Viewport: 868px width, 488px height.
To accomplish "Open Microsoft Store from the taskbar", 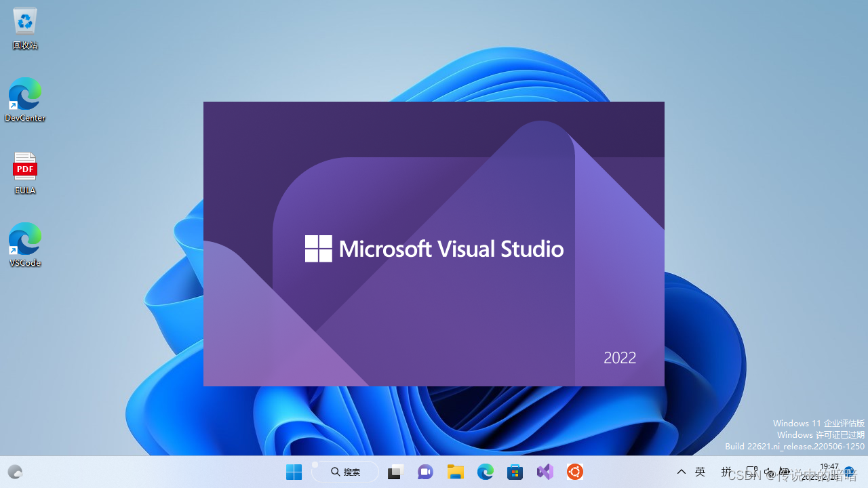I will click(x=515, y=472).
